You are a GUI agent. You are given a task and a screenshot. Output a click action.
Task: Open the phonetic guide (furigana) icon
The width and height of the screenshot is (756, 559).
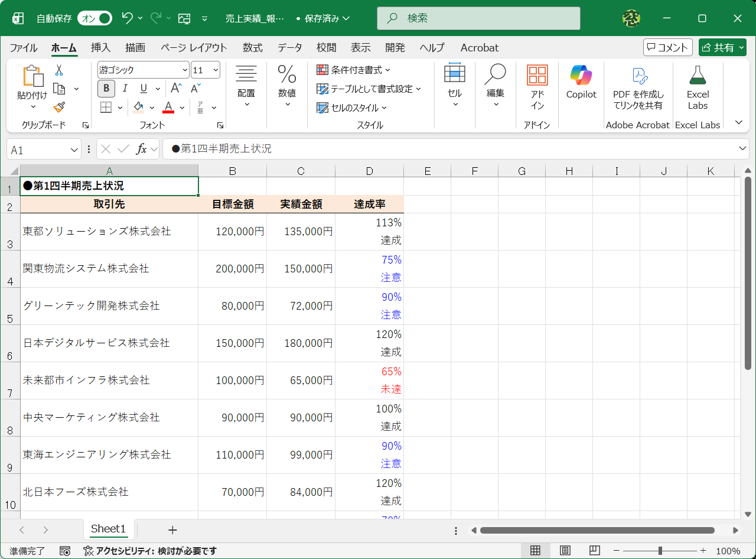(200, 108)
